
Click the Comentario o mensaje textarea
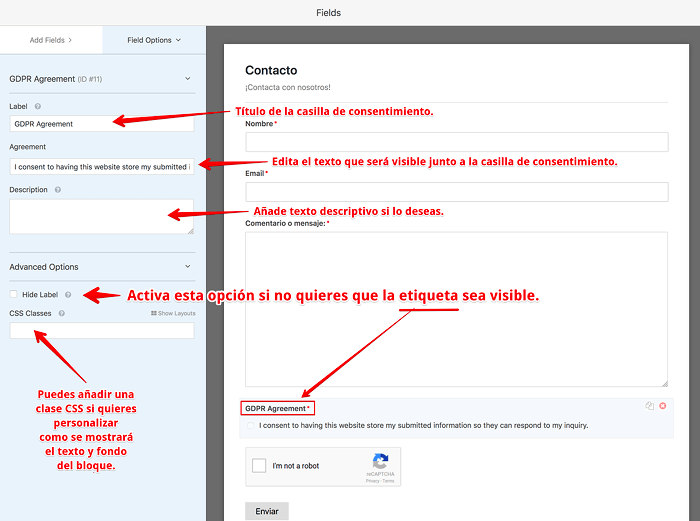[x=456, y=309]
